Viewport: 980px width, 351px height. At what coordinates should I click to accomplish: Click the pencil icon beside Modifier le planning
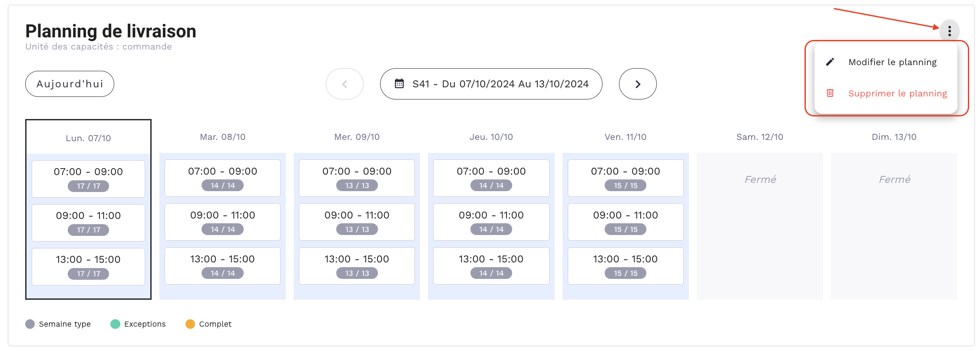click(830, 62)
